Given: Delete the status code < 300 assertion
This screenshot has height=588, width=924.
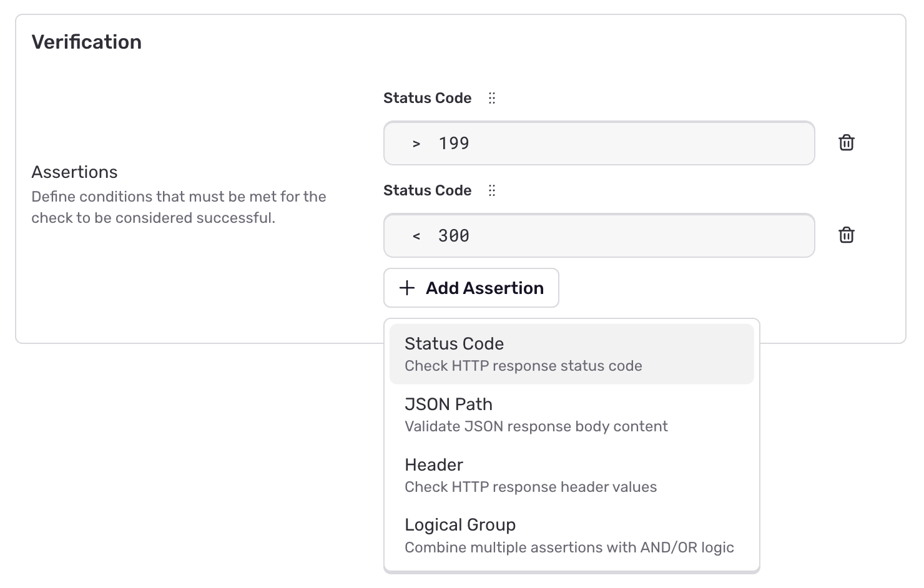Looking at the screenshot, I should [x=846, y=235].
